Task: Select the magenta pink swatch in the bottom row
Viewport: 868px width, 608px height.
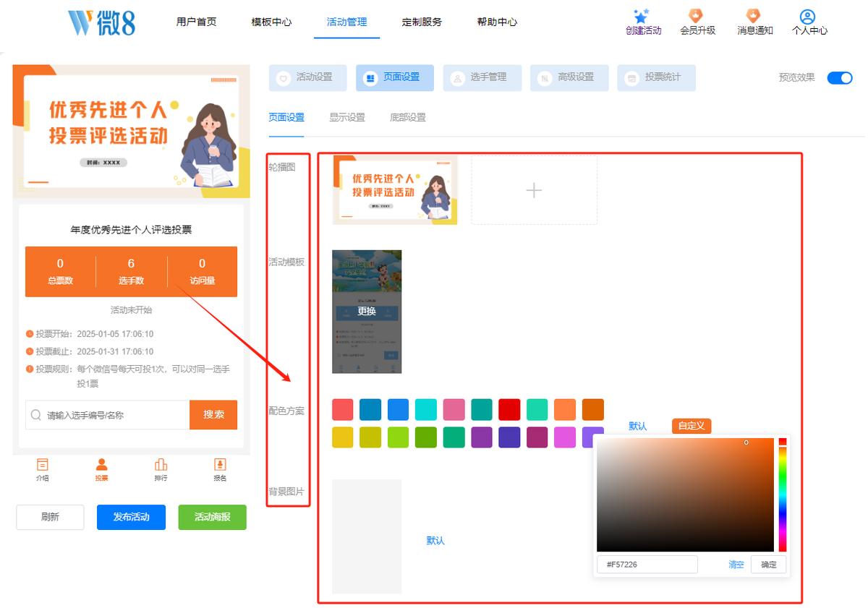Action: coord(565,437)
